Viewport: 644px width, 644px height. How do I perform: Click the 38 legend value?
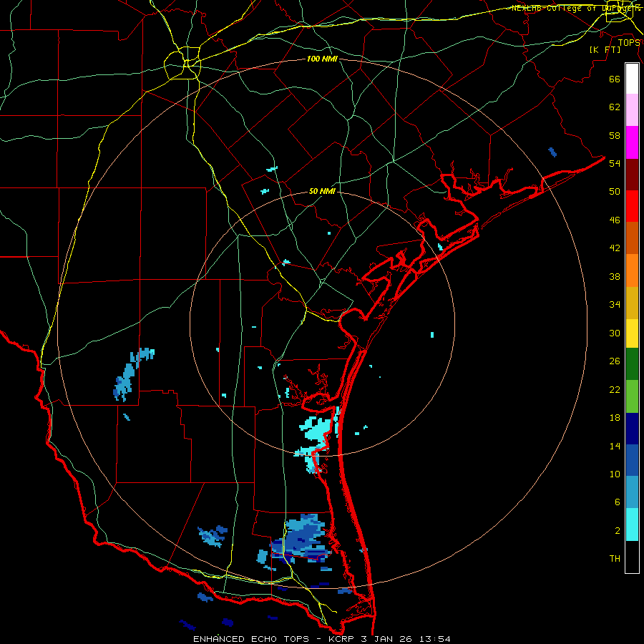coord(615,277)
